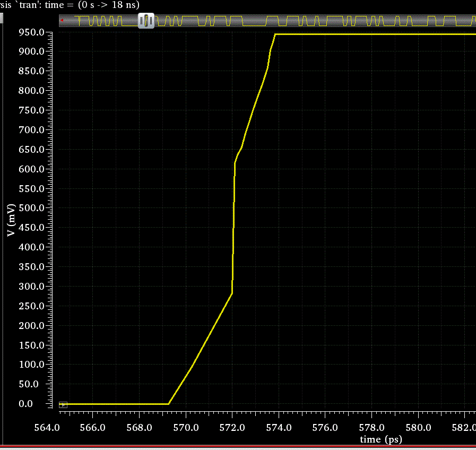Viewport: 476px width, 450px height.
Task: Click the far right end of overview strip
Action: click(472, 21)
